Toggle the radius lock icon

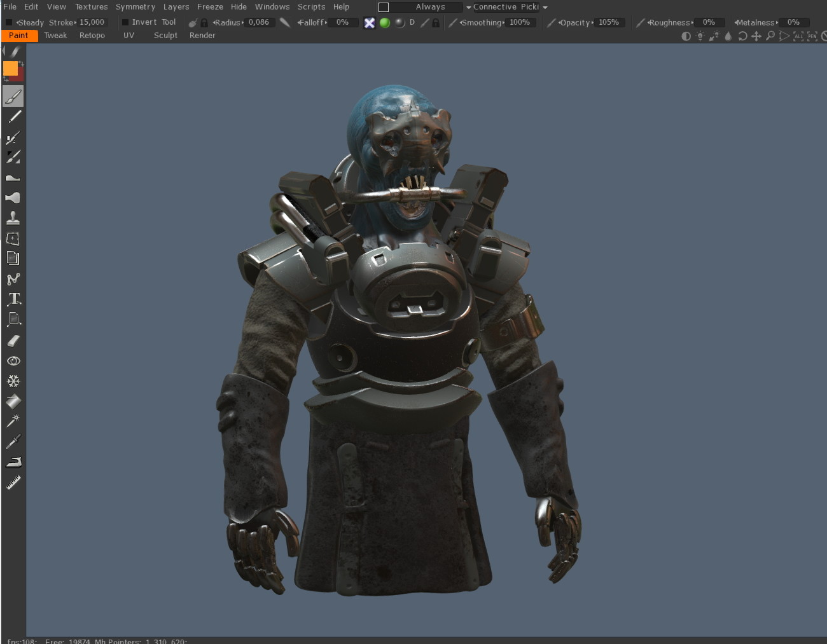pyautogui.click(x=204, y=23)
